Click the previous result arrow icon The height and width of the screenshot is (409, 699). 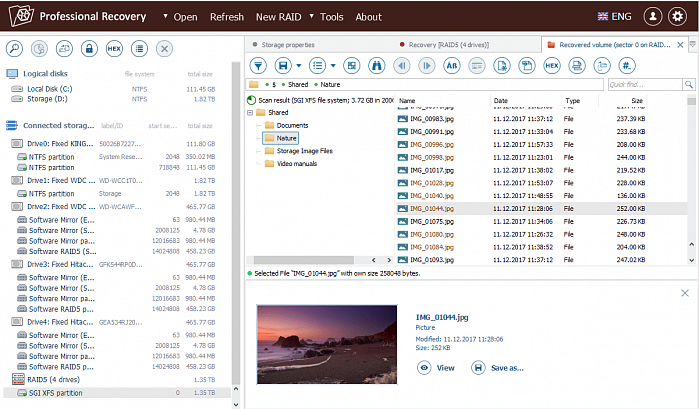[x=402, y=66]
